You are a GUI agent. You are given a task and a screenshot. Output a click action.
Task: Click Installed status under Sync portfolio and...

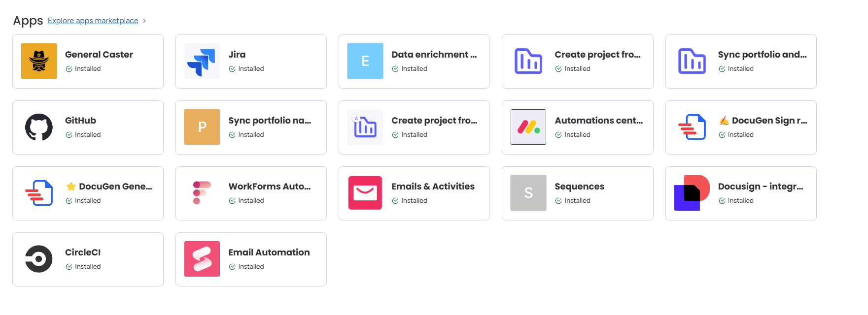point(741,69)
